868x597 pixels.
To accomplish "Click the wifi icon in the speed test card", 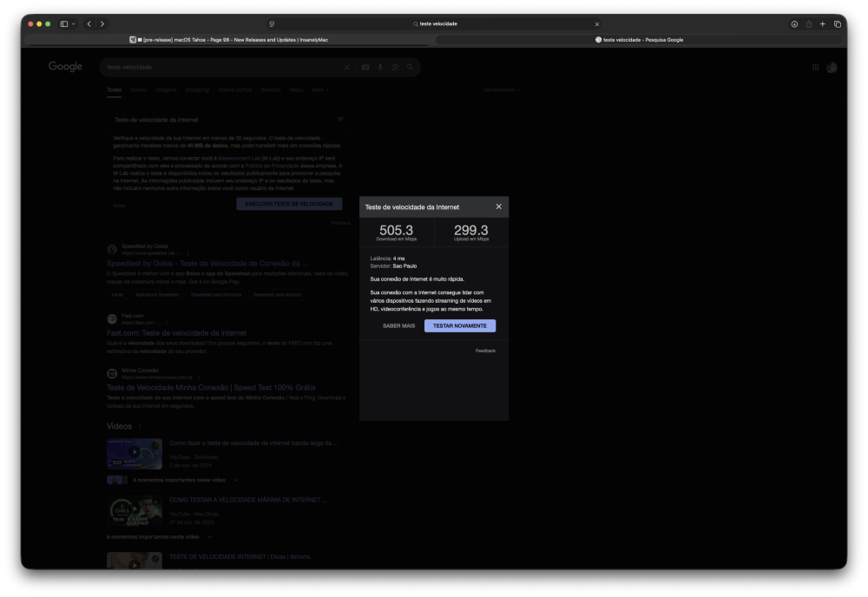I will point(340,120).
